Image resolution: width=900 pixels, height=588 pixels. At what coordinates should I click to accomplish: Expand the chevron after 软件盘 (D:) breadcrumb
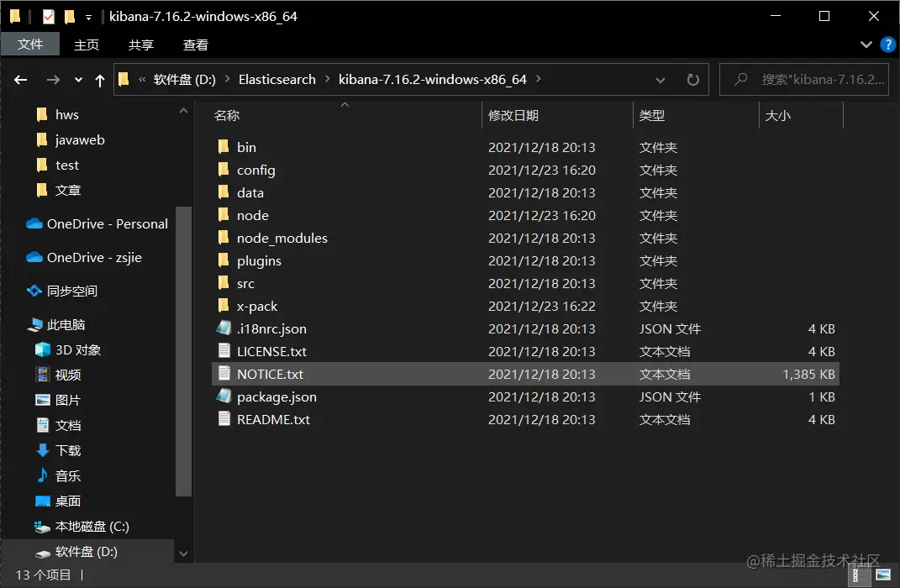pos(227,79)
